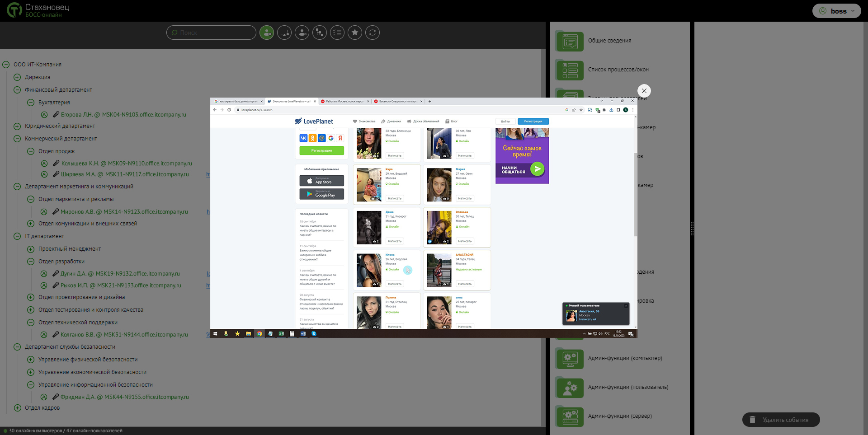
Task: Open the checklist view toolbar icon
Action: pos(337,33)
